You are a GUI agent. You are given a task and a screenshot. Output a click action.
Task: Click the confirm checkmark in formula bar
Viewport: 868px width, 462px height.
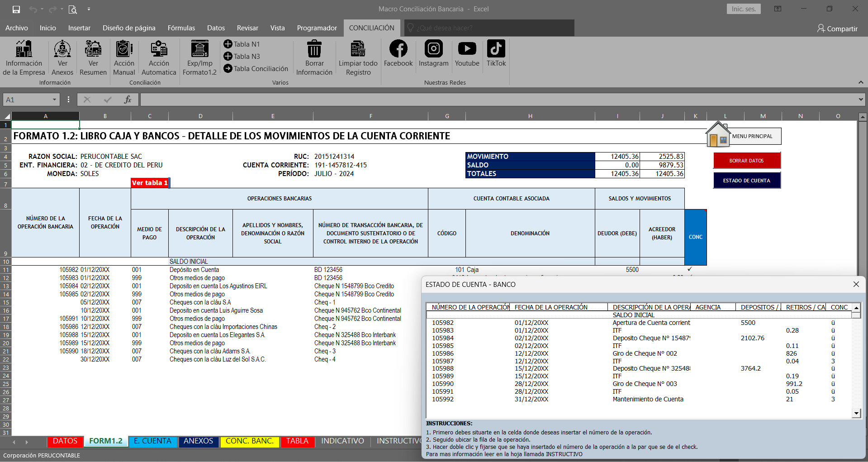(x=108, y=100)
